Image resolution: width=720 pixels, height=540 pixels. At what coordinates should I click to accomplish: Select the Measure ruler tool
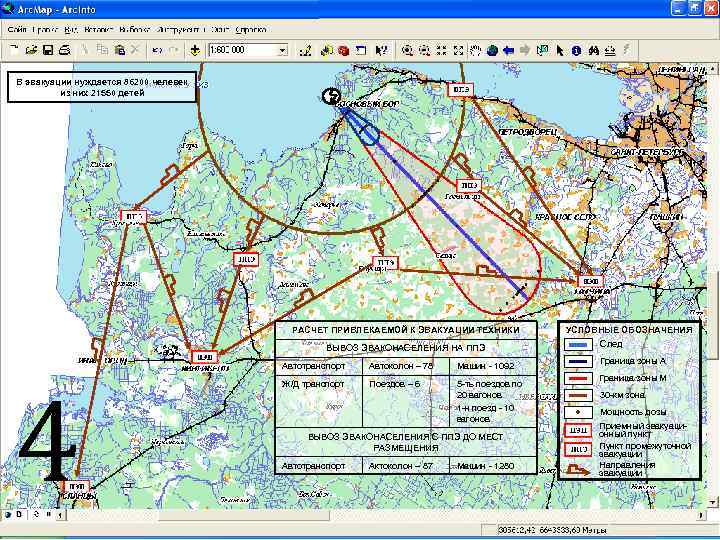click(610, 51)
